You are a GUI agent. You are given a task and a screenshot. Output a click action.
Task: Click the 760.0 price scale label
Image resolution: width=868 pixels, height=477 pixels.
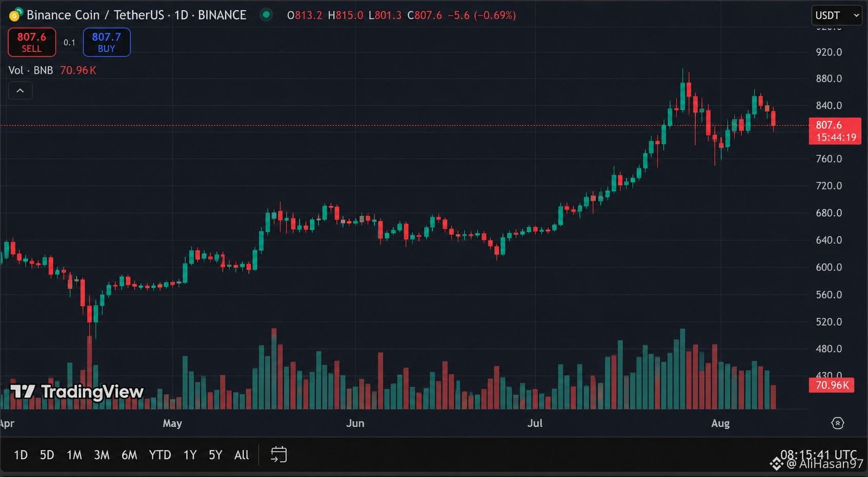[829, 159]
